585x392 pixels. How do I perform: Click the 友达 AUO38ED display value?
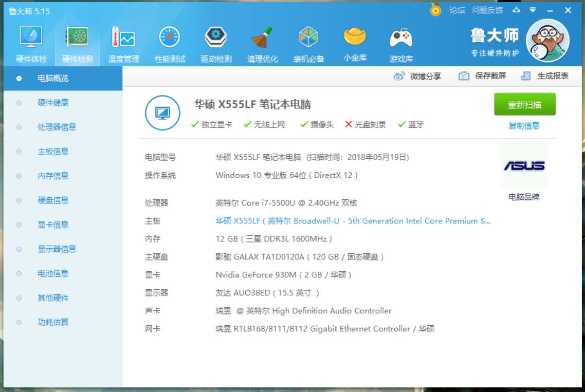tap(267, 293)
